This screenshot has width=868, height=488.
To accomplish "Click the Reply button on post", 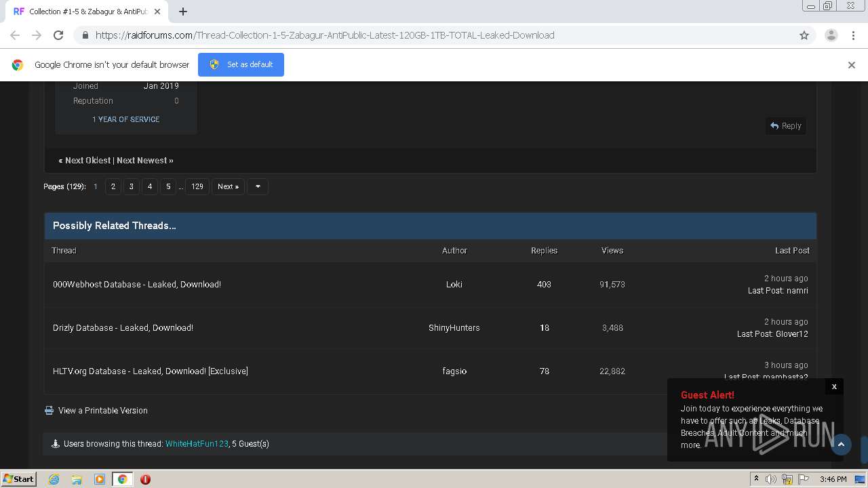I will pyautogui.click(x=785, y=126).
